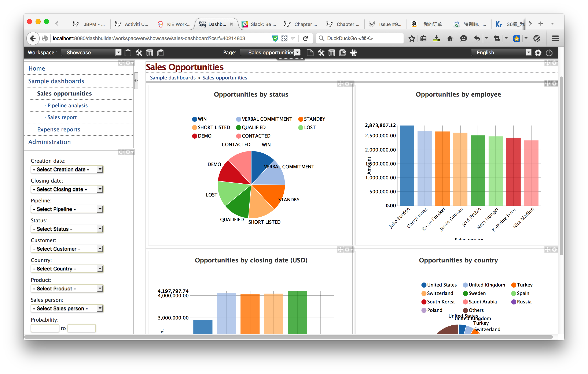Click the puzzle piece add panel icon

354,53
